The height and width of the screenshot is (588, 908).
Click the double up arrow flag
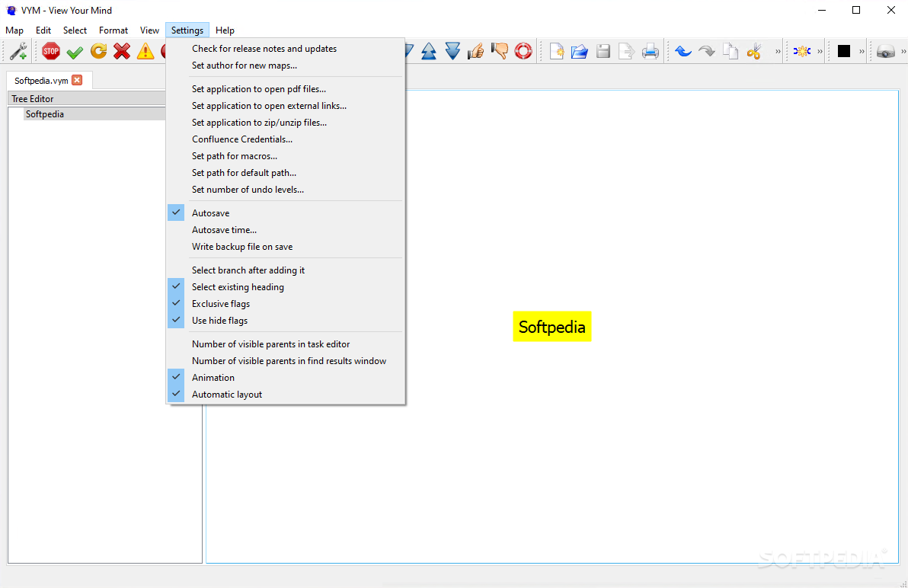click(x=429, y=52)
